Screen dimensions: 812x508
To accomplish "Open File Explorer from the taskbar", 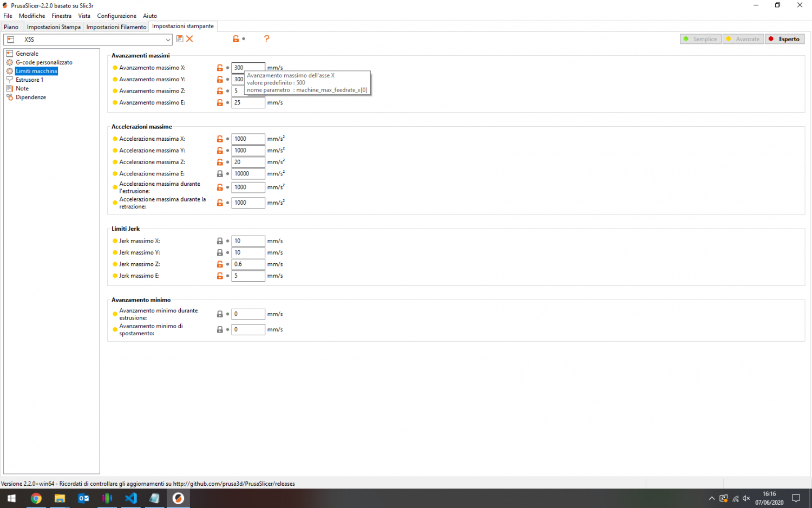I will coord(60,498).
